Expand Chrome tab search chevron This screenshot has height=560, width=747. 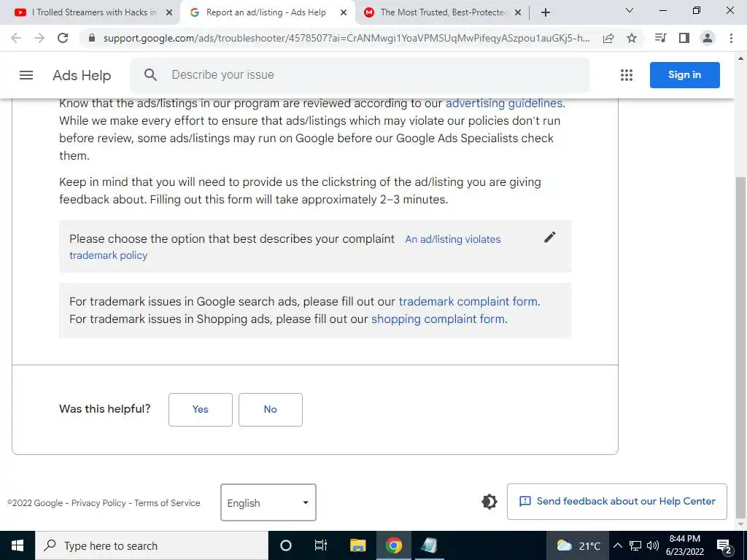click(x=630, y=10)
